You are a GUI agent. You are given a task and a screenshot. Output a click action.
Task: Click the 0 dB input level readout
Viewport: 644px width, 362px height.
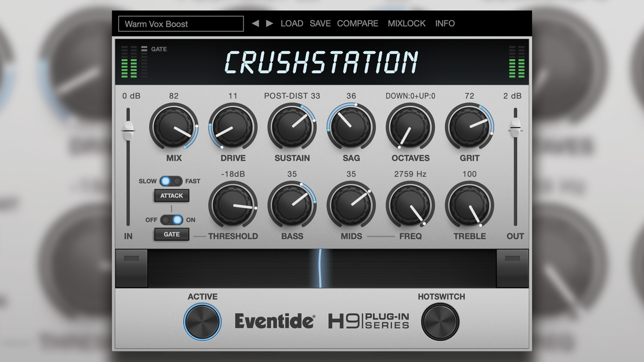pos(130,96)
